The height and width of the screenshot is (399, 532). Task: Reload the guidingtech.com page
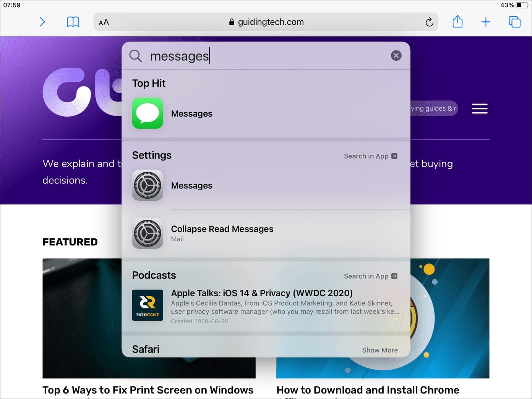429,22
